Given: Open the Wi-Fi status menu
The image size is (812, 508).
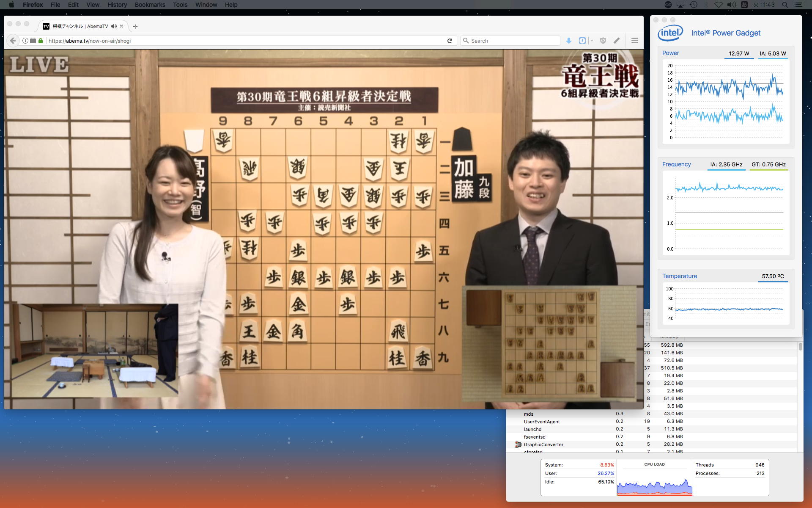Looking at the screenshot, I should click(x=718, y=5).
